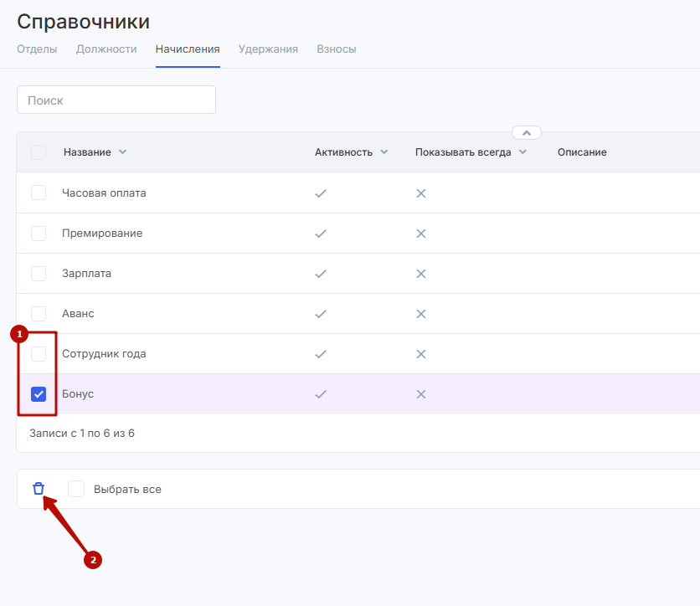This screenshot has width=700, height=606.
Task: Go to the Взносы tab
Action: pyautogui.click(x=336, y=49)
